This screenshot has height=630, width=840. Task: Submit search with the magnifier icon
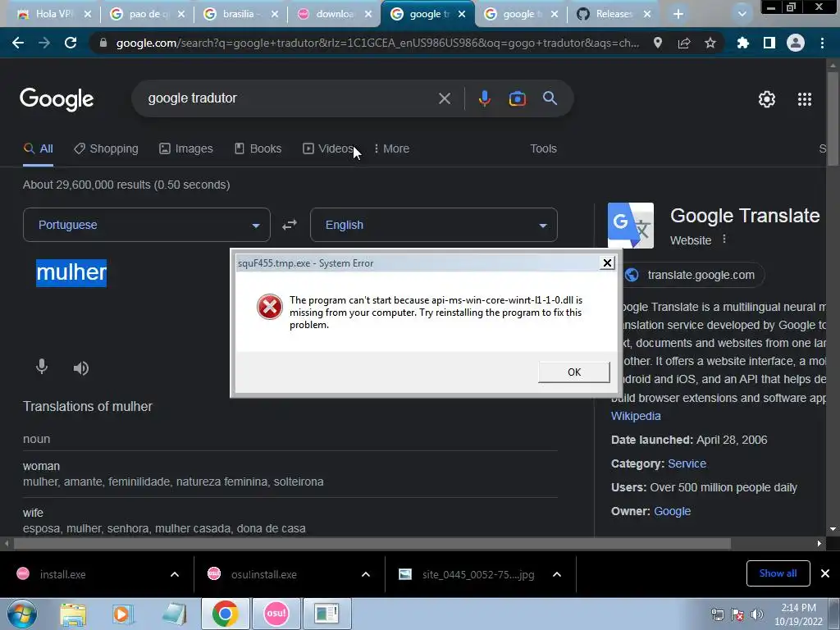point(550,98)
